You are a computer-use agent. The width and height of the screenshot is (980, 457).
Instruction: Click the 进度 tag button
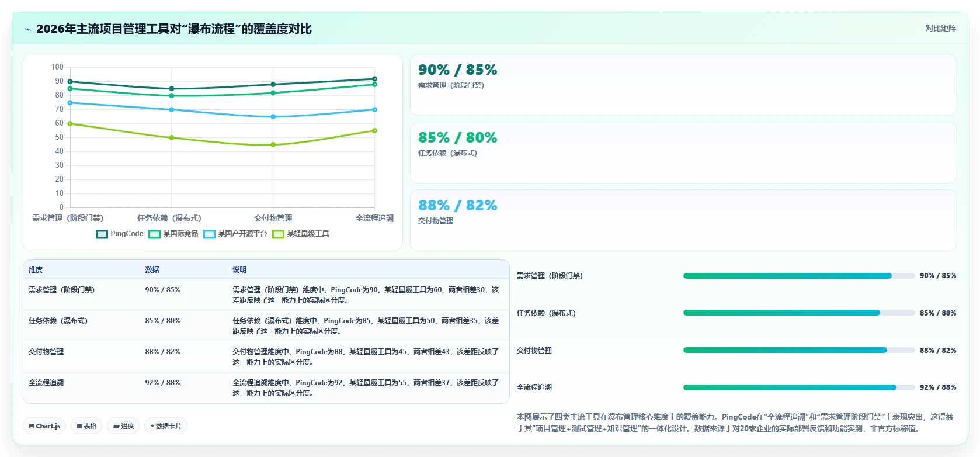pos(123,426)
